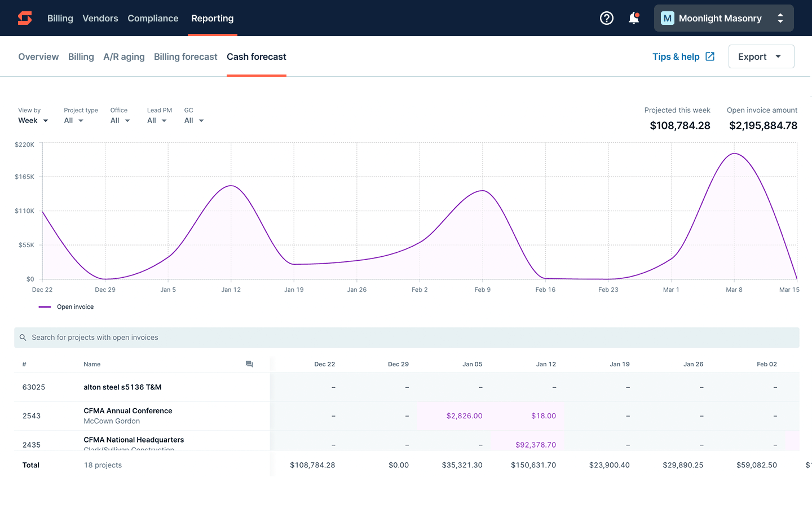Open the help question mark icon
Image resolution: width=812 pixels, height=508 pixels.
(x=607, y=18)
